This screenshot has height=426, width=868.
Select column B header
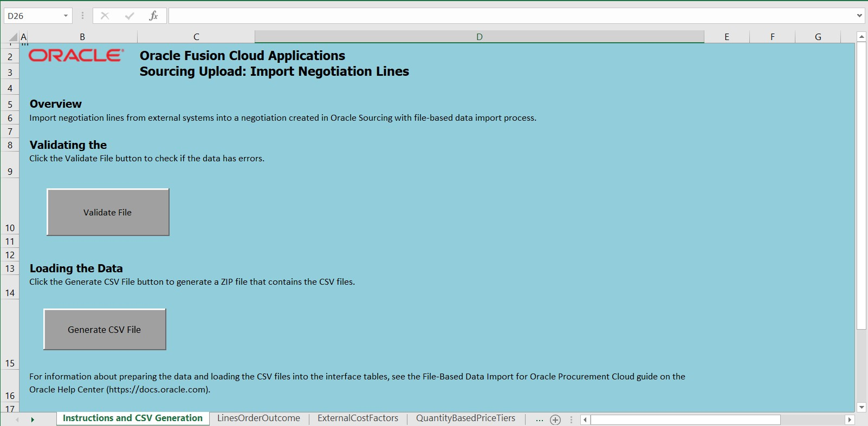point(82,37)
